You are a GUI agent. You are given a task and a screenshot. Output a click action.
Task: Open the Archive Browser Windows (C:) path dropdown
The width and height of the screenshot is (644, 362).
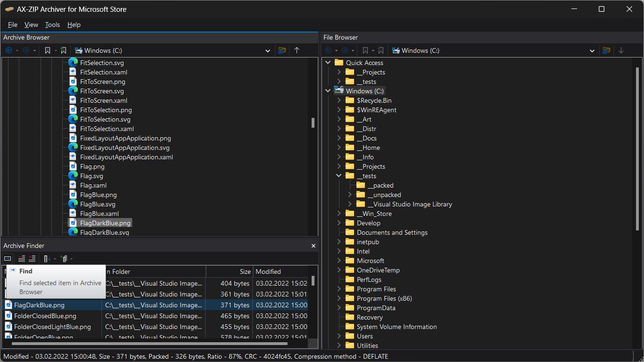[x=268, y=50]
